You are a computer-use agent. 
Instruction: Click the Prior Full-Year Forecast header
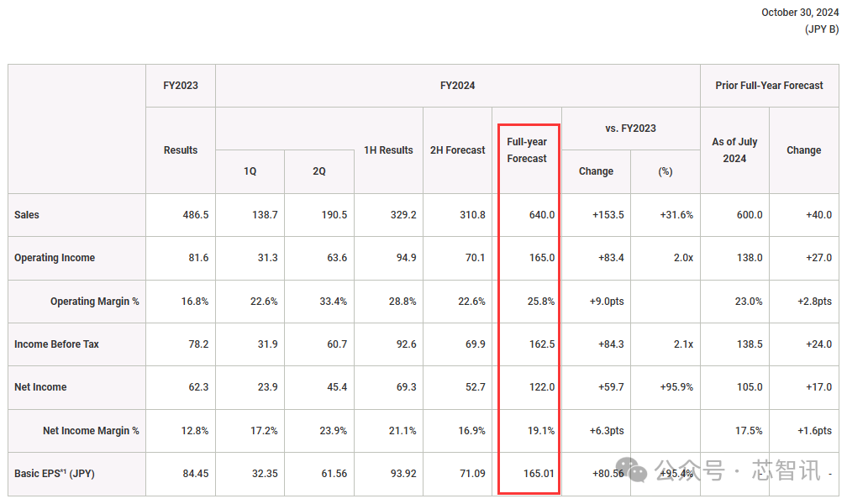click(x=769, y=86)
